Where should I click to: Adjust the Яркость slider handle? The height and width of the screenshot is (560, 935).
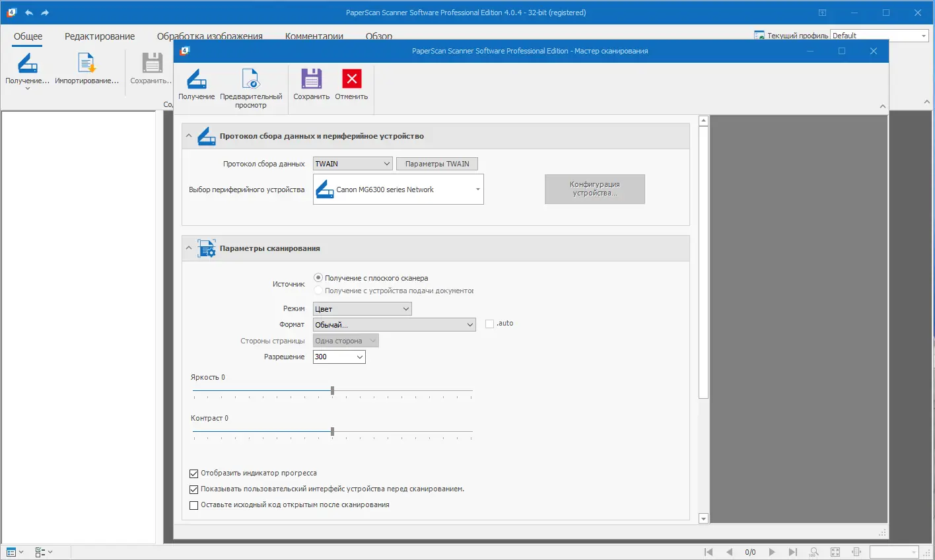pos(332,391)
